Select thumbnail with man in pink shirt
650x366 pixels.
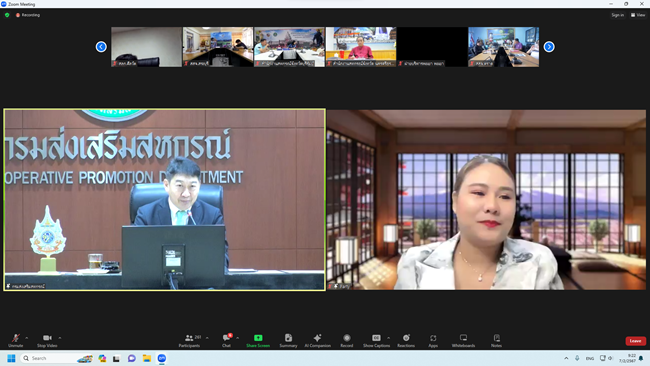pos(361,47)
